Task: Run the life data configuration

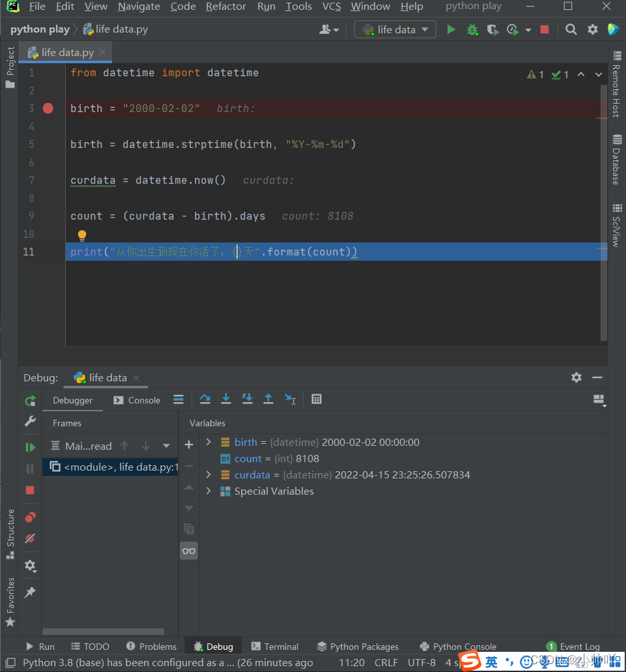Action: tap(451, 29)
